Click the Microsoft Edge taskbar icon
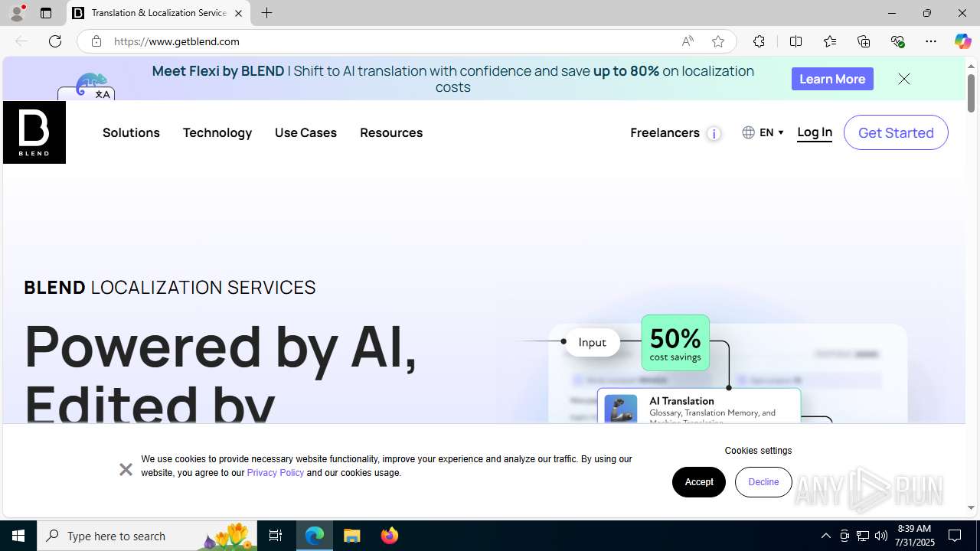 tap(315, 536)
